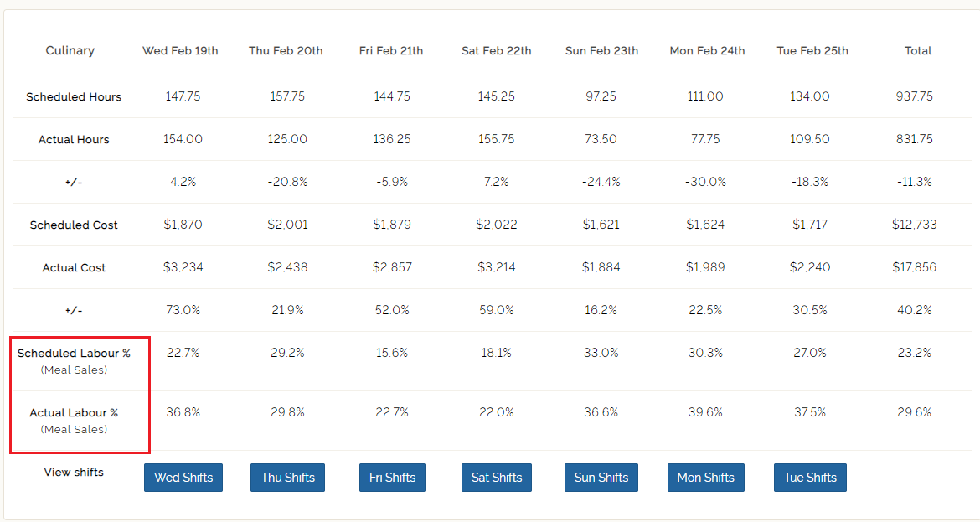The width and height of the screenshot is (980, 522).
Task: Click Wednesday's Actual Cost value $3,234
Action: (x=183, y=267)
